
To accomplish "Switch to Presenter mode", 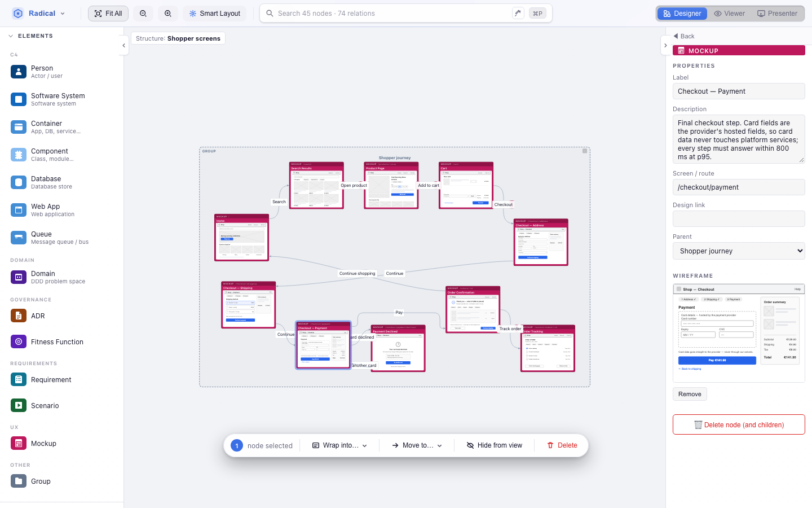I will 777,14.
